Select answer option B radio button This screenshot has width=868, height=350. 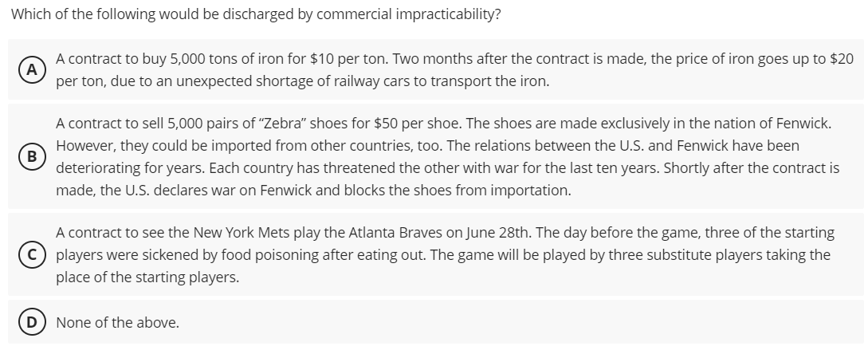pos(32,157)
